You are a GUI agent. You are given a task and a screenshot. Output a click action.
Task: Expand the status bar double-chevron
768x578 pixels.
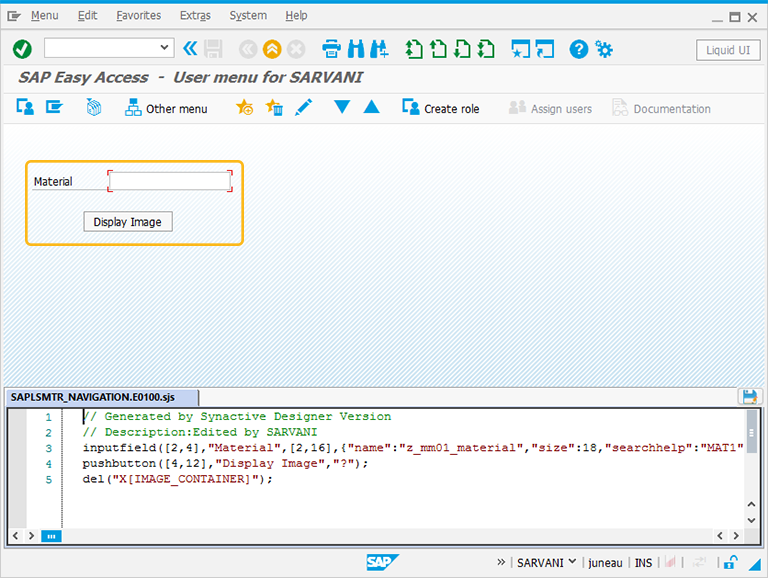pyautogui.click(x=501, y=562)
